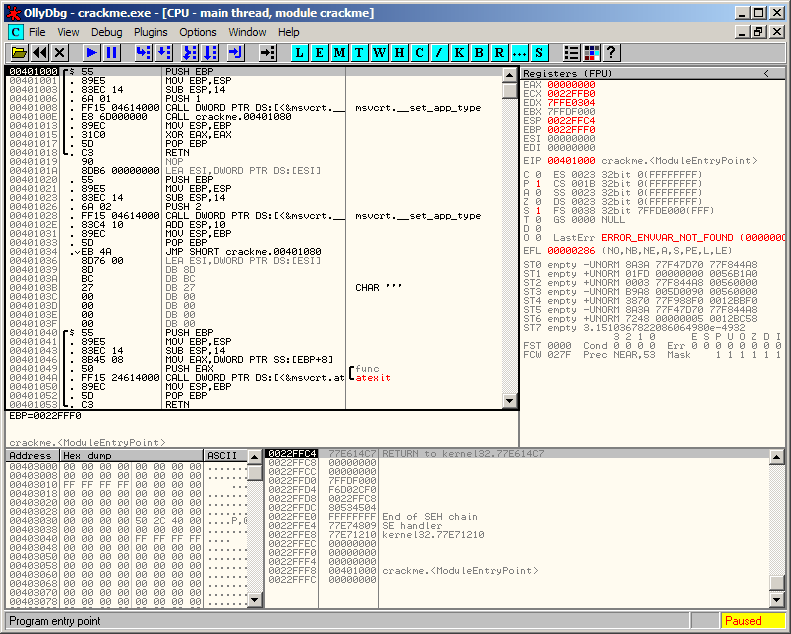Select stack entry 0022FFC4 RETURN to kernel32
The width and height of the screenshot is (791, 634).
(x=518, y=453)
